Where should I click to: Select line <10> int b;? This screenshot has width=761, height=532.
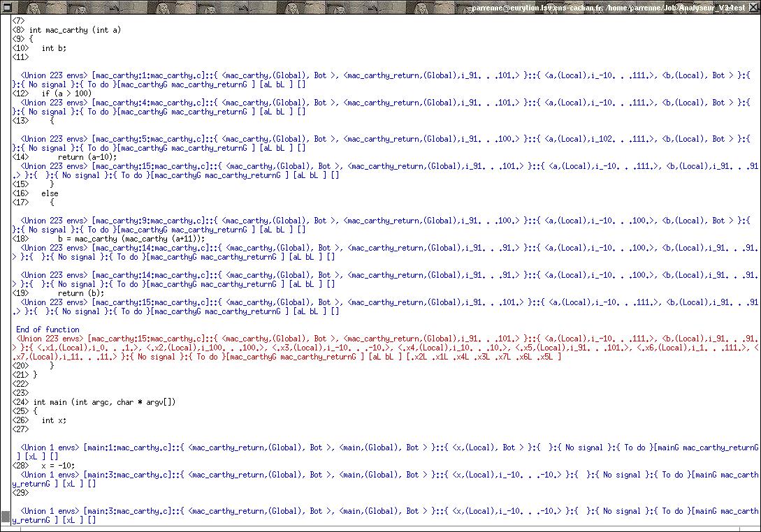tap(39, 48)
